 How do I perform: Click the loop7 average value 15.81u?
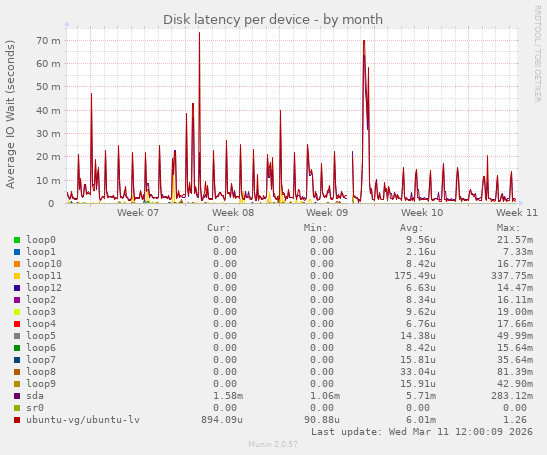point(418,360)
